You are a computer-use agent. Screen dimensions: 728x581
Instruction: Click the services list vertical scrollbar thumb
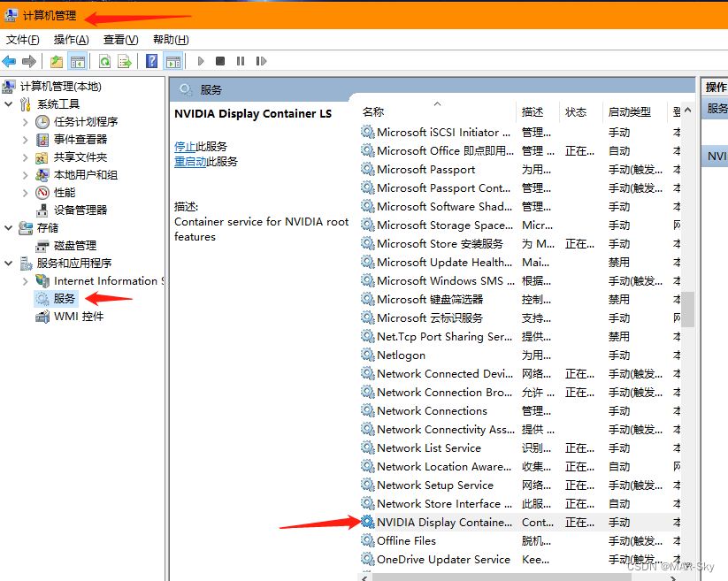tap(687, 310)
